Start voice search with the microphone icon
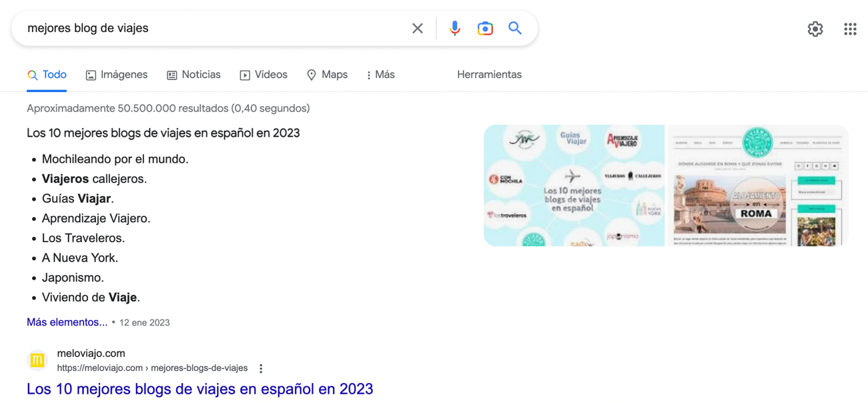This screenshot has height=403, width=868. (x=454, y=28)
